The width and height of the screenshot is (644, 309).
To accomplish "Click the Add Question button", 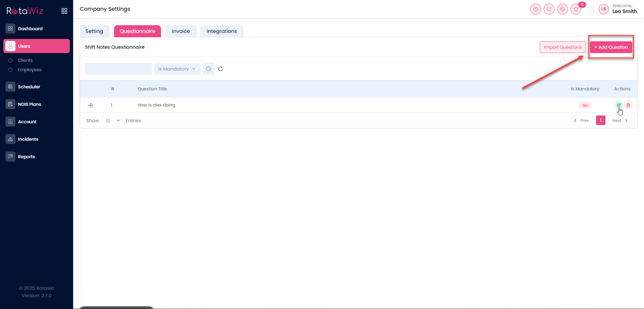I will coord(611,47).
